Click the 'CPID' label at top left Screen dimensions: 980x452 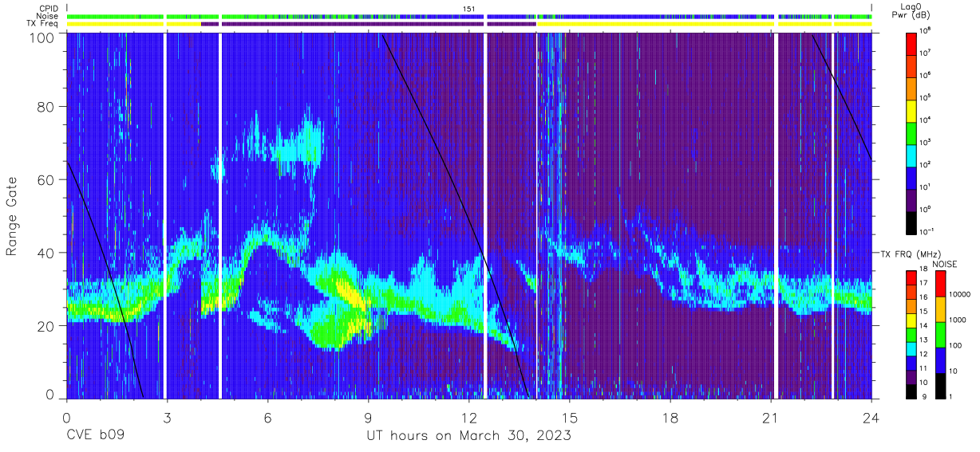point(48,9)
